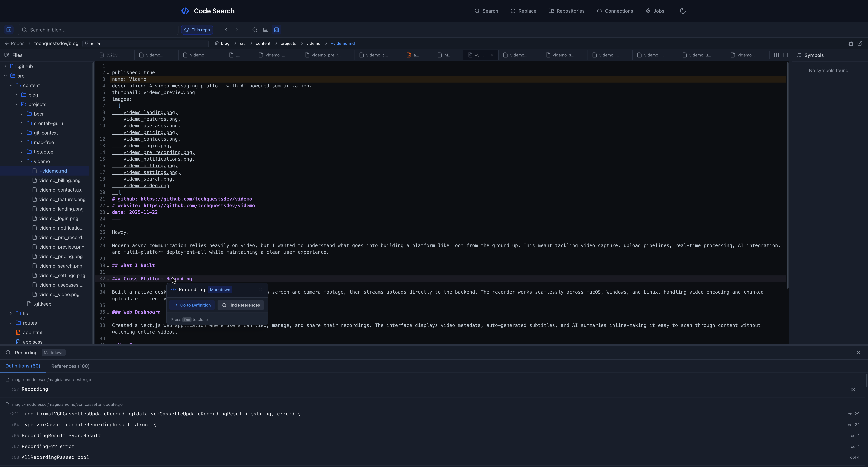Open the keyboard shortcuts icon in the toolbar

(x=266, y=30)
